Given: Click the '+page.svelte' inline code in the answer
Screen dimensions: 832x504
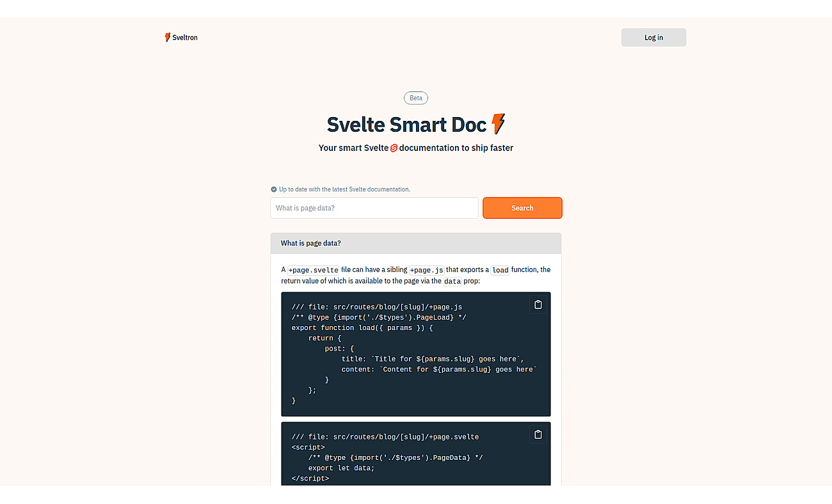Looking at the screenshot, I should (x=313, y=270).
